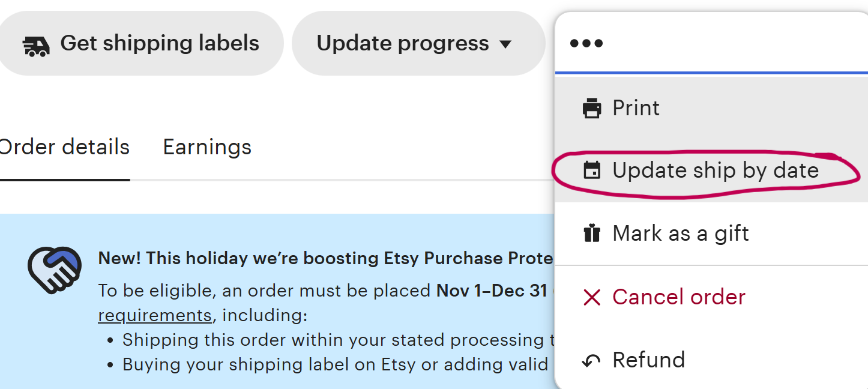Click the truck icon for shipping labels
868x389 pixels.
point(36,45)
